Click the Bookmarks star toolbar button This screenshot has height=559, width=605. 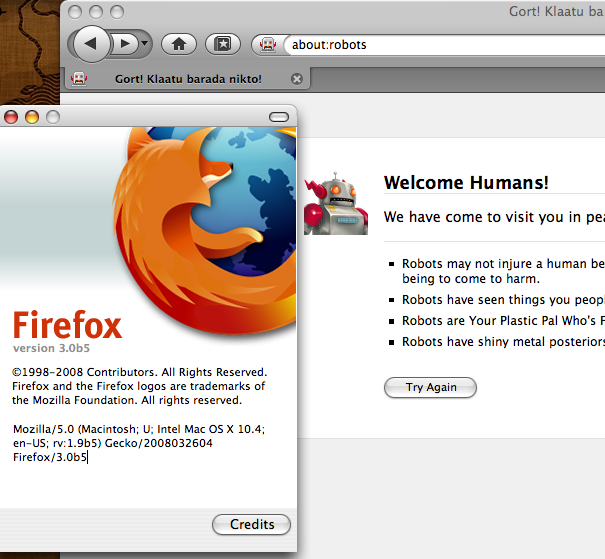[223, 44]
